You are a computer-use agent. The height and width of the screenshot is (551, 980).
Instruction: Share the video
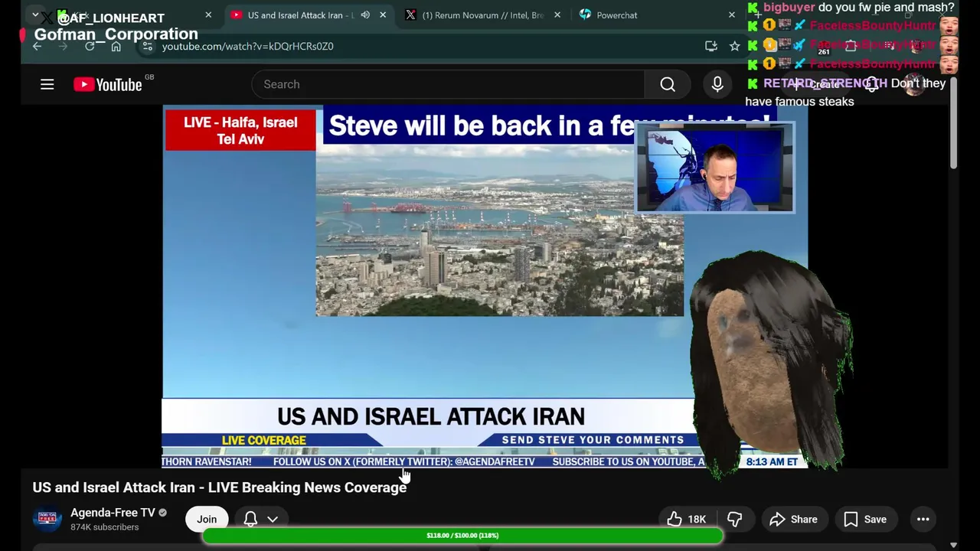click(x=794, y=519)
